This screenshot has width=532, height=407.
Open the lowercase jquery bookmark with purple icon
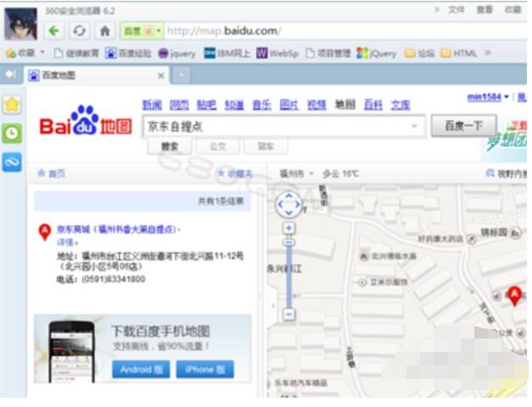tap(177, 53)
